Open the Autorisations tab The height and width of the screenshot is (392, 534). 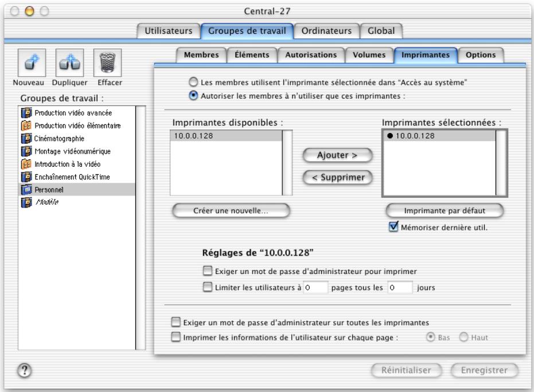pyautogui.click(x=311, y=55)
